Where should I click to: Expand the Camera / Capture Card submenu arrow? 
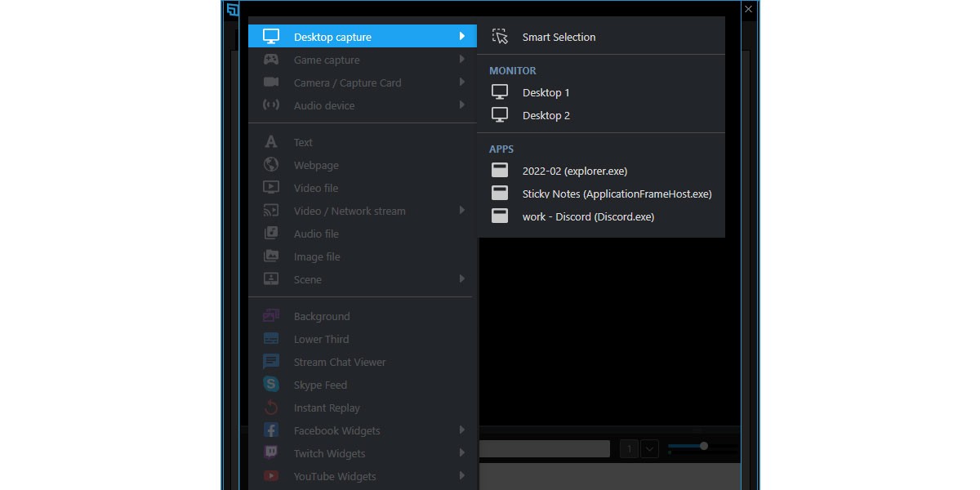[x=462, y=82]
